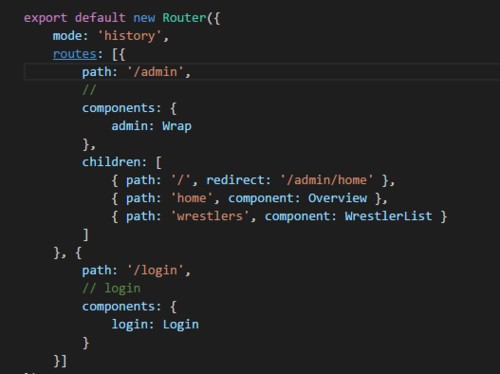This screenshot has height=374, width=500.
Task: Click the underlined 'routes' property
Action: click(x=75, y=54)
